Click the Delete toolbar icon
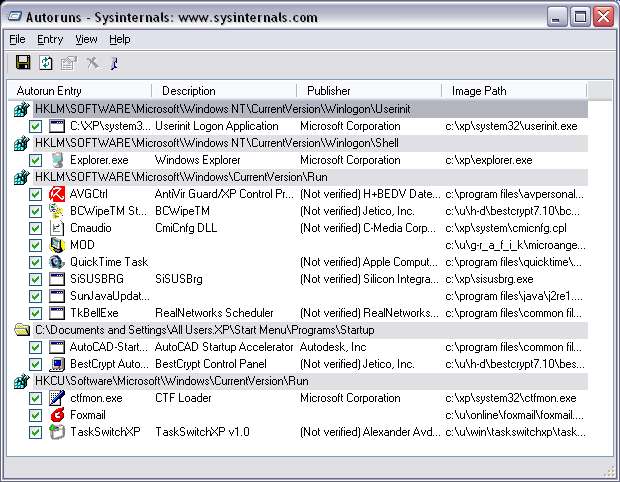This screenshot has height=482, width=620. [x=92, y=63]
